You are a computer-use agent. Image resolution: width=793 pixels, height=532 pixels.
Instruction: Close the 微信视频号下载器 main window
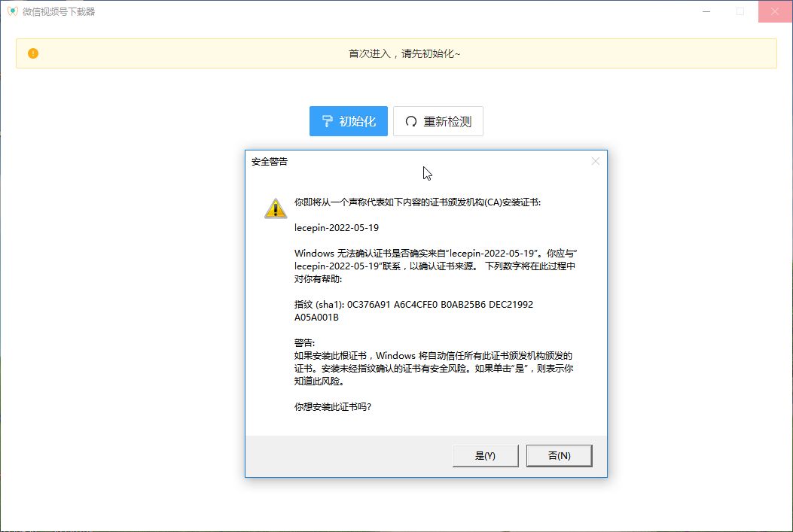775,11
